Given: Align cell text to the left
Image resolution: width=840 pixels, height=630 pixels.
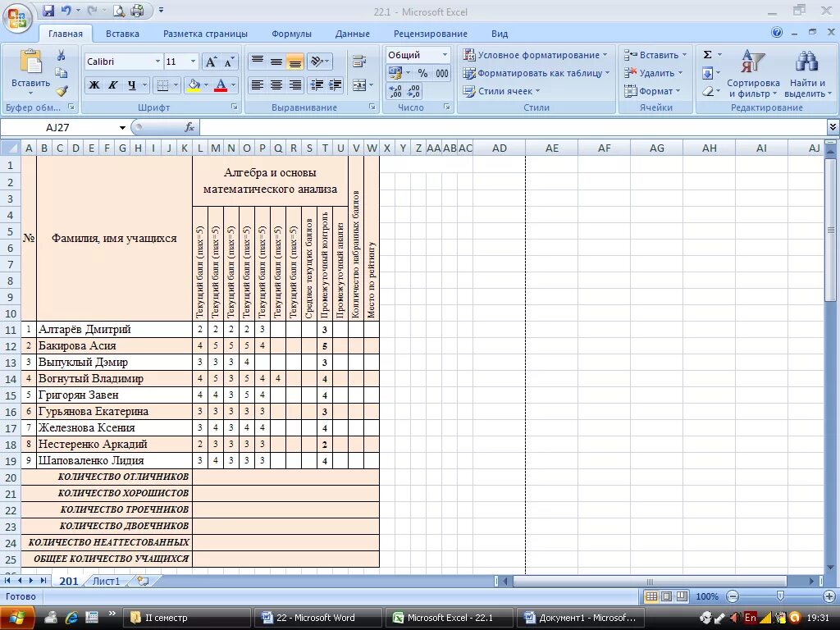Looking at the screenshot, I should point(258,85).
